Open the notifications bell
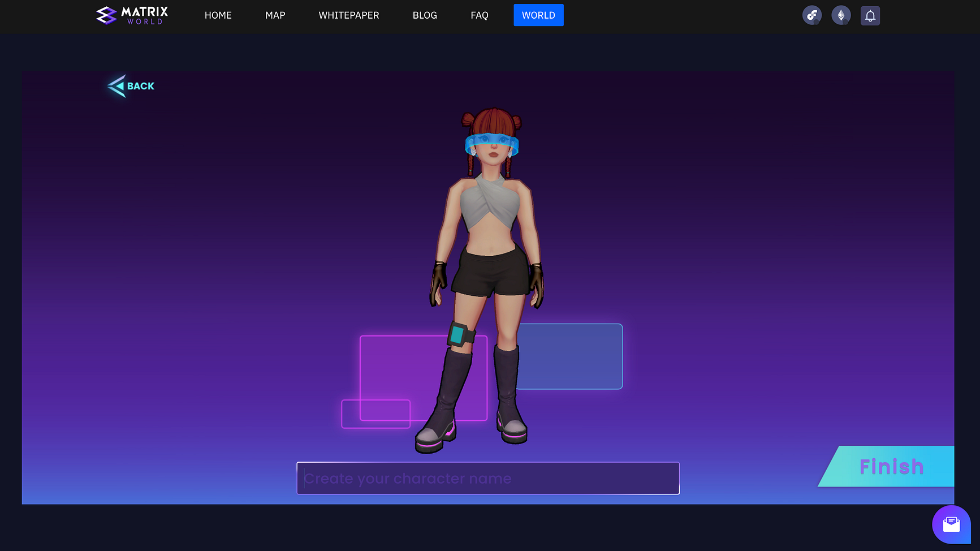980x551 pixels. [870, 15]
